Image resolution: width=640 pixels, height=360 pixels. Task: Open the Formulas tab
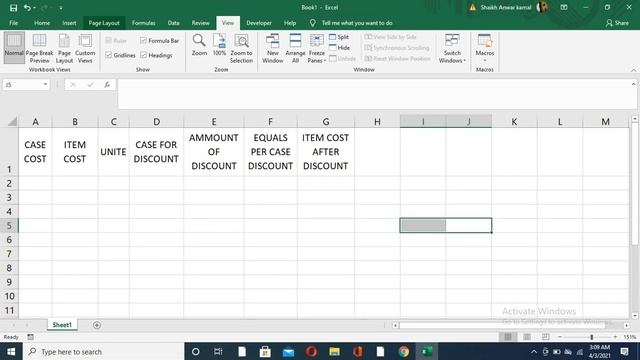point(144,23)
